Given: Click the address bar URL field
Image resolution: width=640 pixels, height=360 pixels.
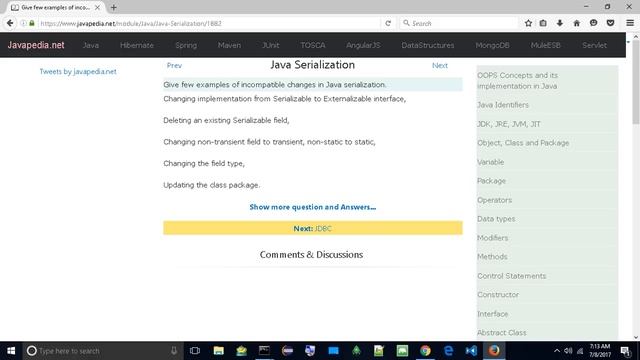Looking at the screenshot, I should click(208, 23).
